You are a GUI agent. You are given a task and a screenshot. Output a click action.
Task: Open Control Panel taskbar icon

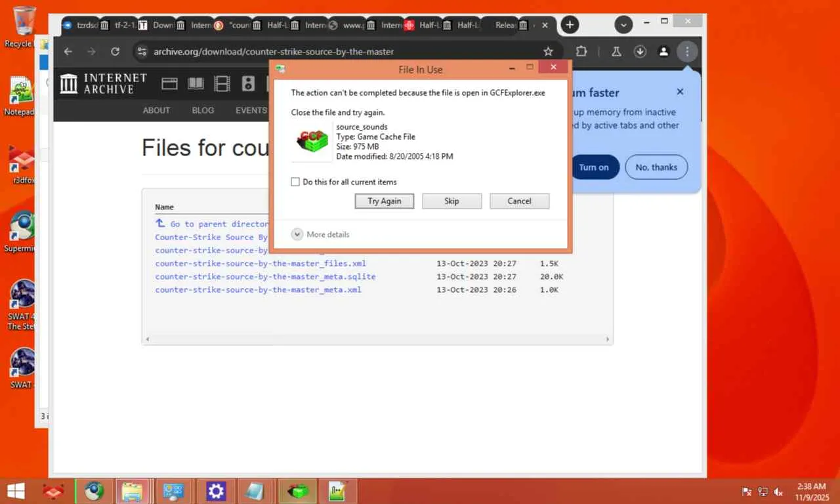tap(174, 491)
